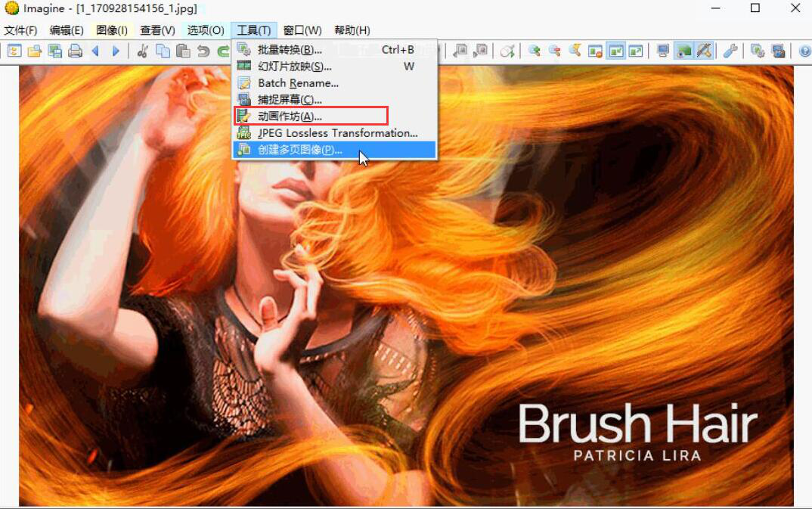Click the previous page toolbar icon
Image resolution: width=812 pixels, height=509 pixels.
click(x=460, y=51)
